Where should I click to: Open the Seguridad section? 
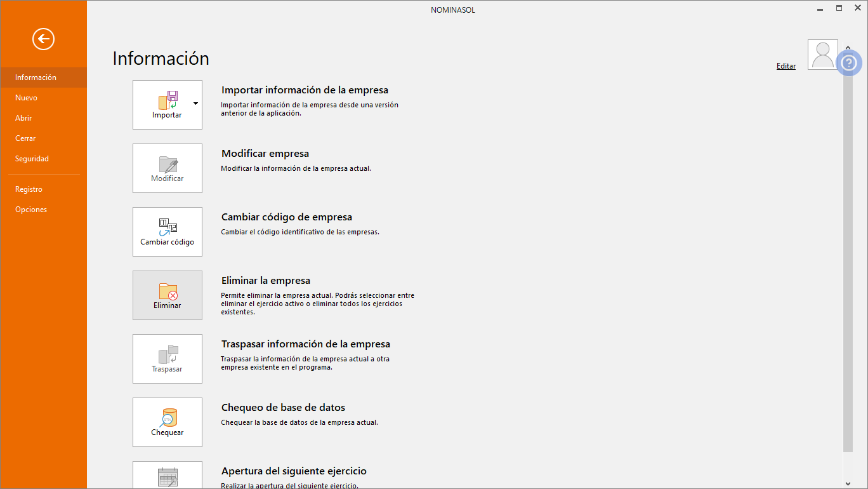pyautogui.click(x=43, y=159)
